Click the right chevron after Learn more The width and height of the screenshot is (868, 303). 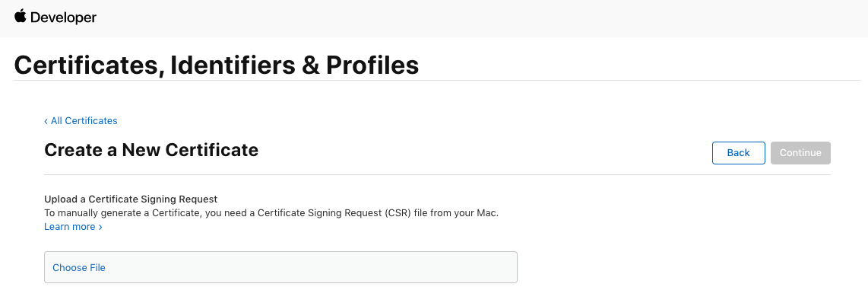point(100,227)
